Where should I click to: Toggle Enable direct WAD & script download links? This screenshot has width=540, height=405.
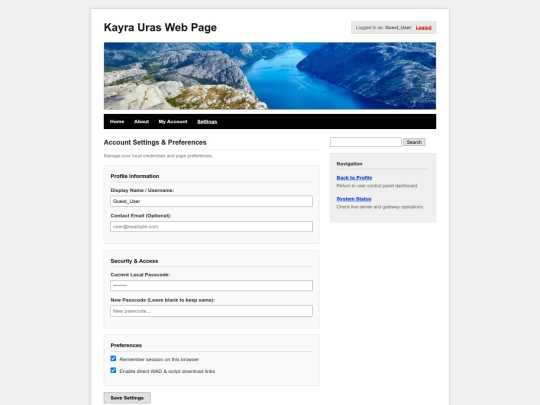tap(113, 370)
